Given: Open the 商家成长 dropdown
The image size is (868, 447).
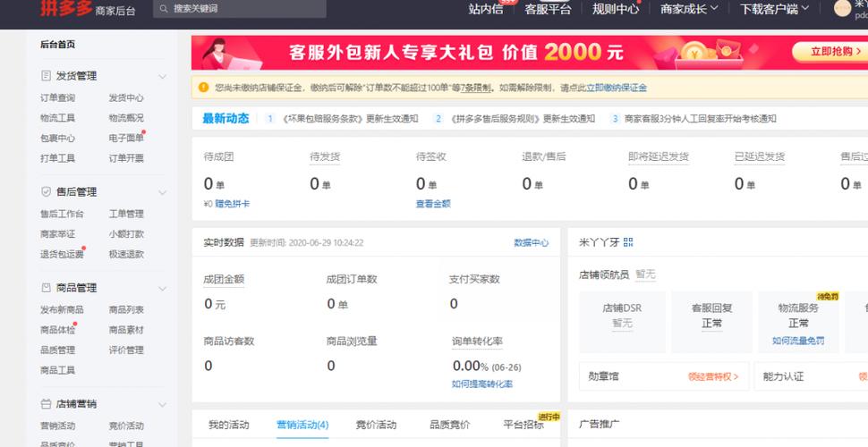Looking at the screenshot, I should [x=689, y=9].
